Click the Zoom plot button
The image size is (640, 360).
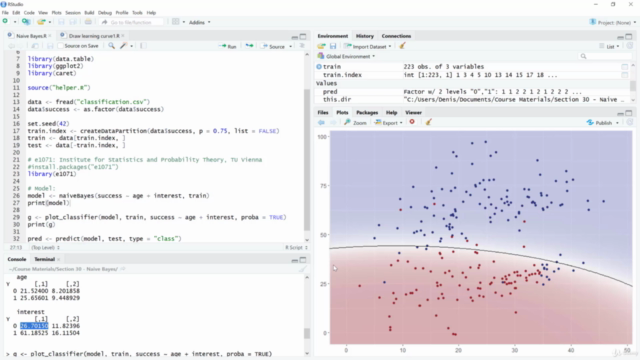355,122
